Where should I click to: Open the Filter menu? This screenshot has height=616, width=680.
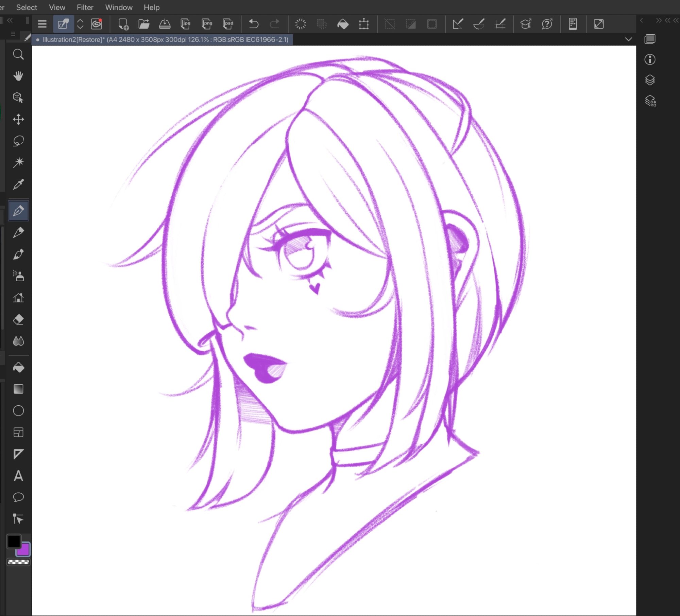pyautogui.click(x=85, y=7)
